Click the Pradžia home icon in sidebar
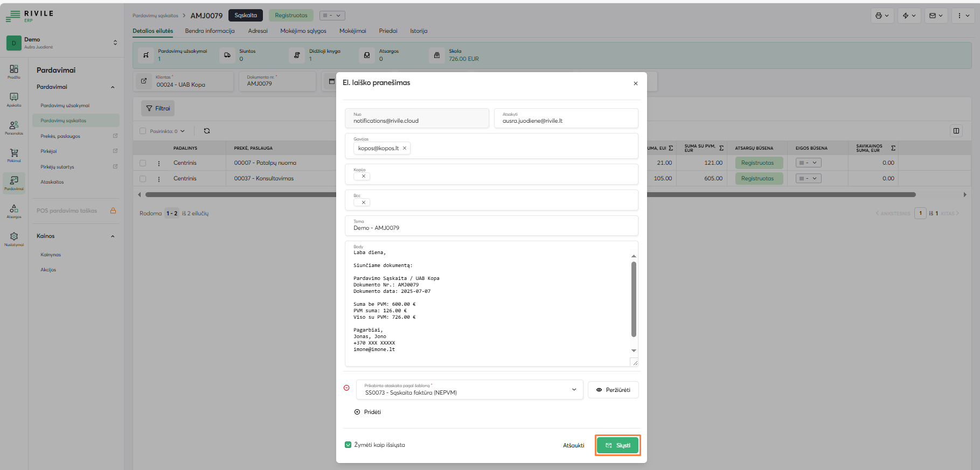Screen dimensions: 980x470 (x=14, y=71)
